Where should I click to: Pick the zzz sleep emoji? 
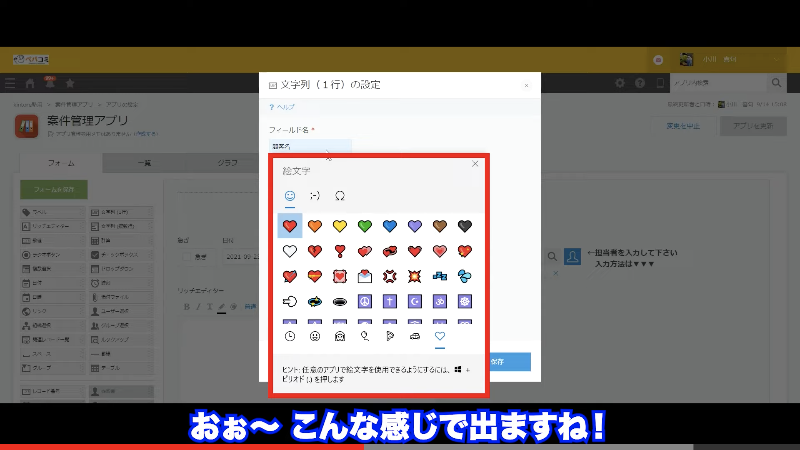[440, 276]
